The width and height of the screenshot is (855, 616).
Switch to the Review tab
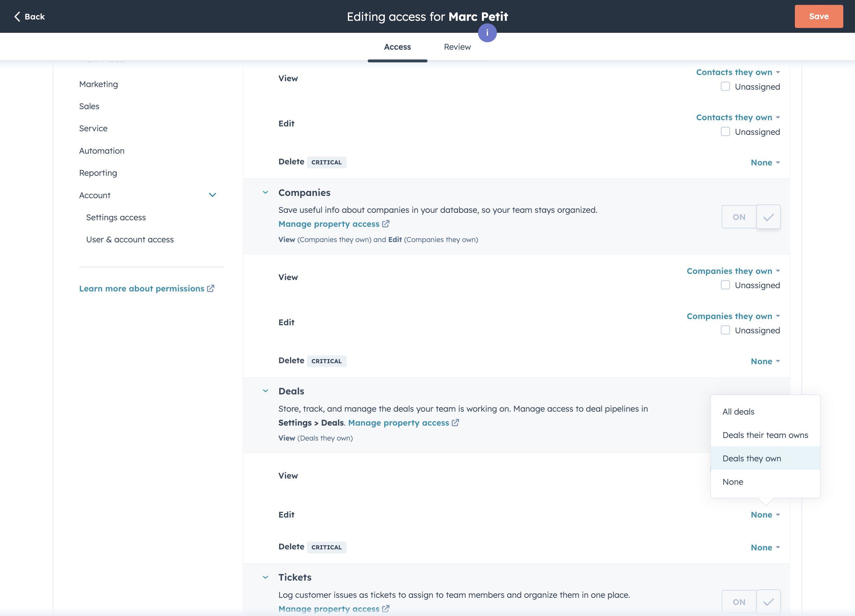click(x=457, y=47)
